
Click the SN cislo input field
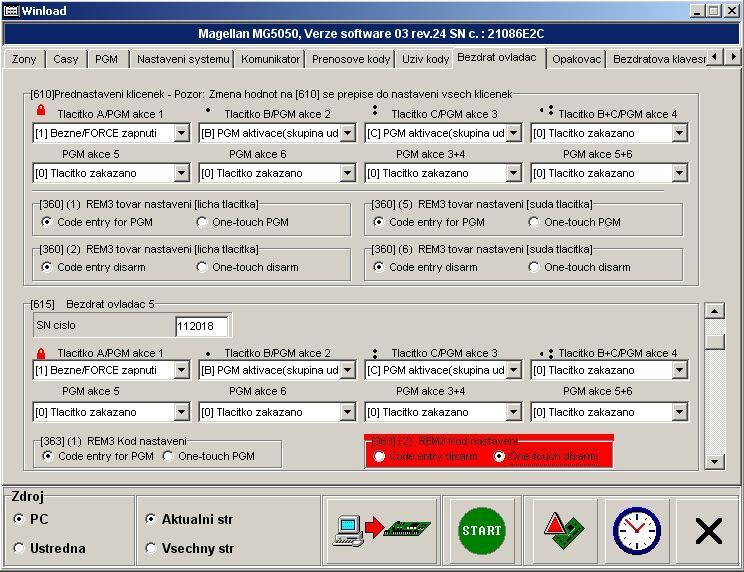202,326
